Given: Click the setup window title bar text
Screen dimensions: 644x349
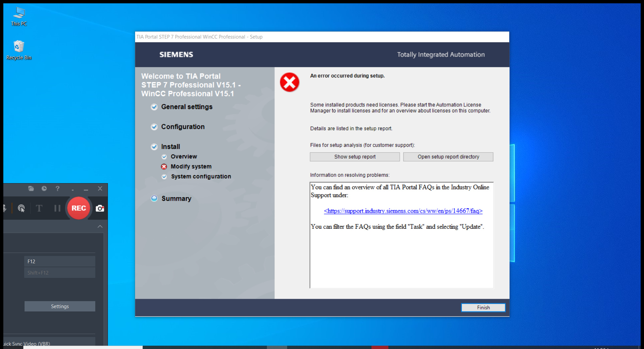Looking at the screenshot, I should [200, 37].
